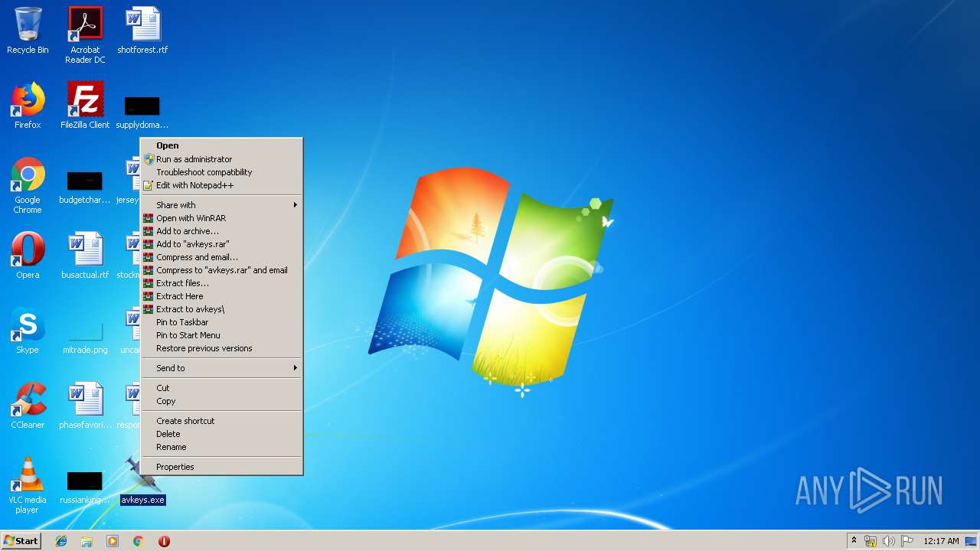This screenshot has width=980, height=551.
Task: Select the CCleaner desktop shortcut
Action: [x=28, y=405]
